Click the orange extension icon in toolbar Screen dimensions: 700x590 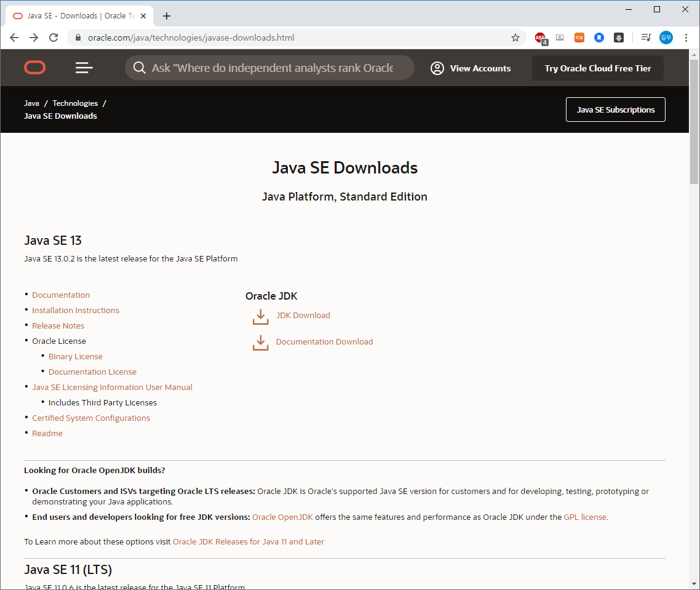[579, 38]
